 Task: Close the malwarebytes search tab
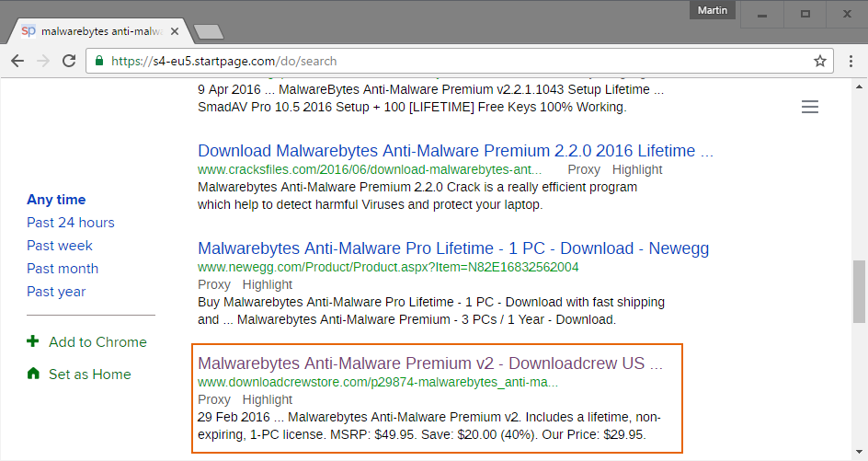pyautogui.click(x=175, y=31)
